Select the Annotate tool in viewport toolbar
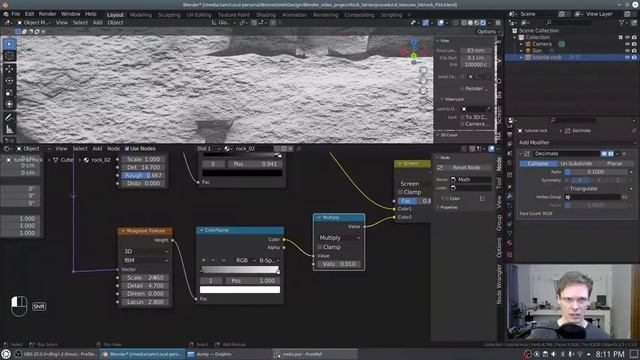640x360 pixels. [x=9, y=118]
